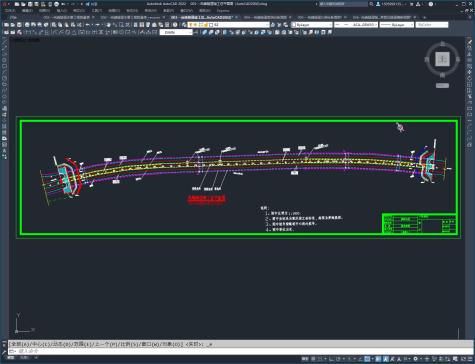
Task: Select the Hatch tool in Draw toolbar
Action: pyautogui.click(x=4, y=127)
